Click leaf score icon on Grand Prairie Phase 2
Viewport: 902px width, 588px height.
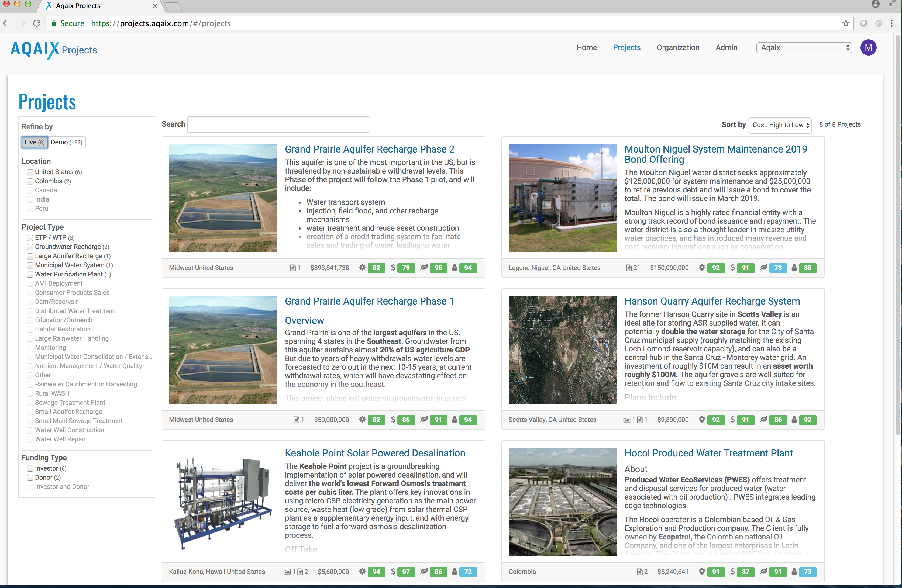point(424,268)
